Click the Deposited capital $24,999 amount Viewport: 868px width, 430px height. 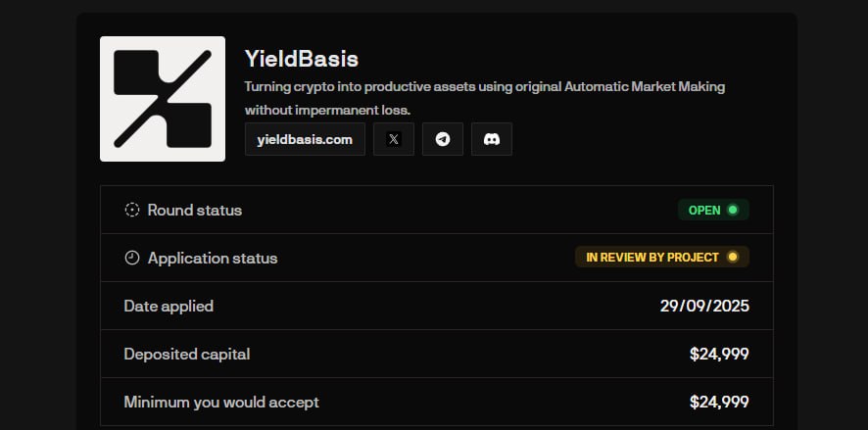tap(719, 354)
